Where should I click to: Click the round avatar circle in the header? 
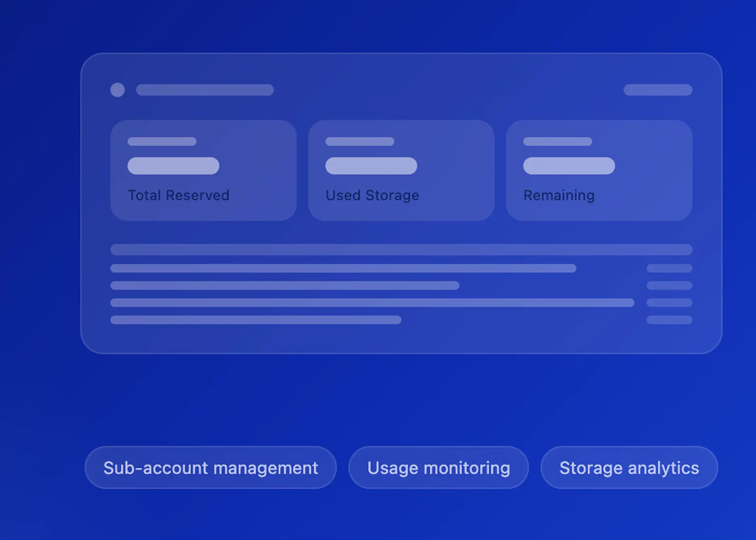pyautogui.click(x=118, y=90)
